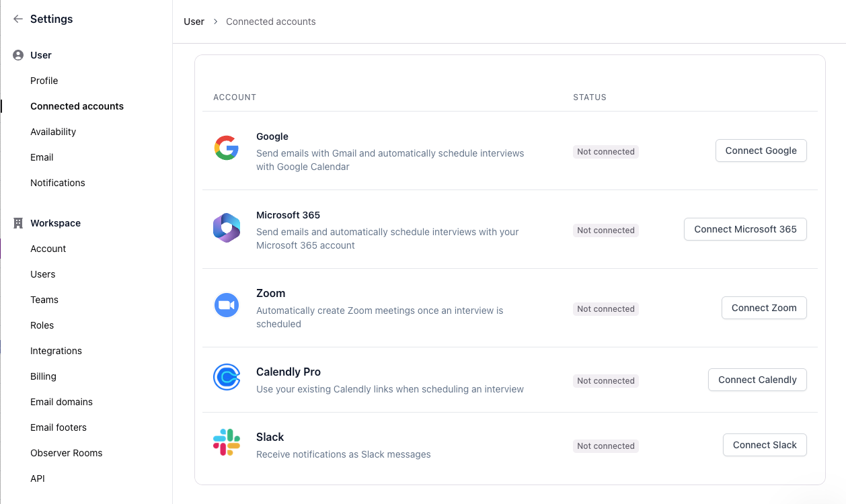Click the back arrow beside Settings
This screenshot has height=504, width=846.
[18, 19]
